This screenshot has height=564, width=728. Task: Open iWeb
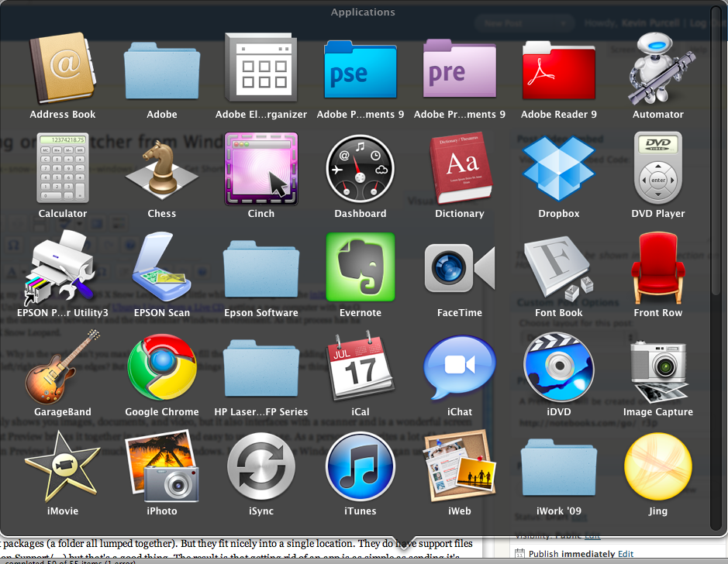[460, 466]
